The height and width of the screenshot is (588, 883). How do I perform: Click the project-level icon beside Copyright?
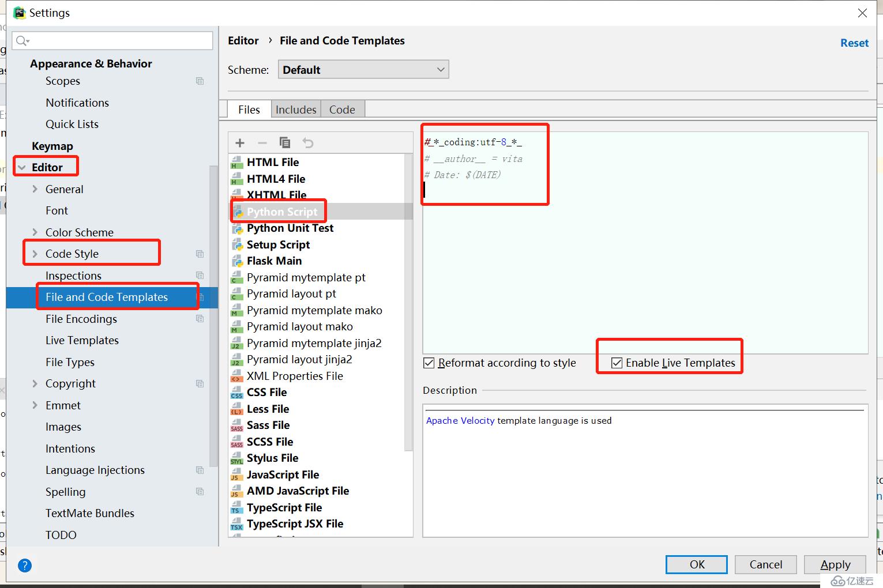200,383
